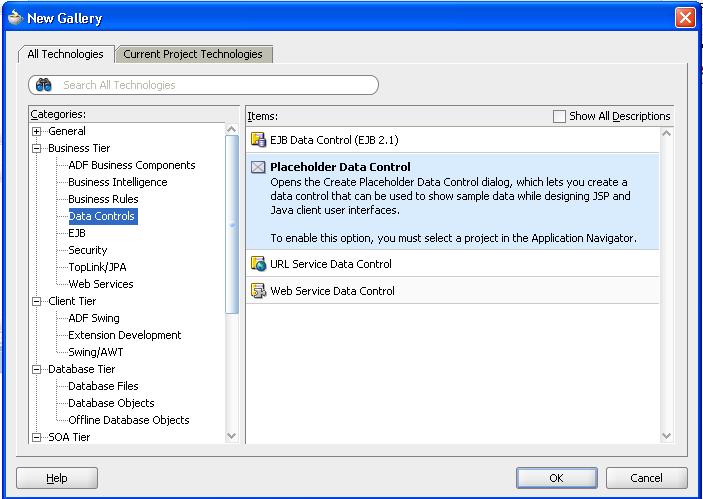The height and width of the screenshot is (499, 703).
Task: Switch to the All Technologies tab
Action: click(65, 54)
